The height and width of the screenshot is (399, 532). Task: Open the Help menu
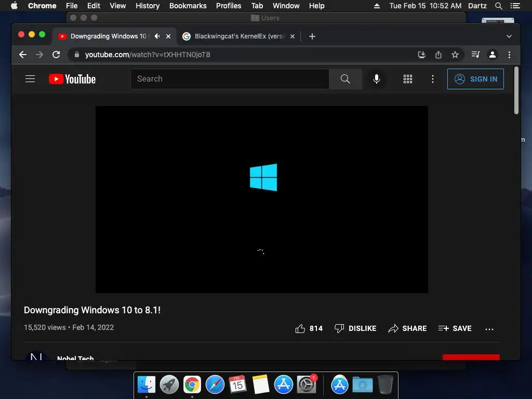pyautogui.click(x=316, y=6)
